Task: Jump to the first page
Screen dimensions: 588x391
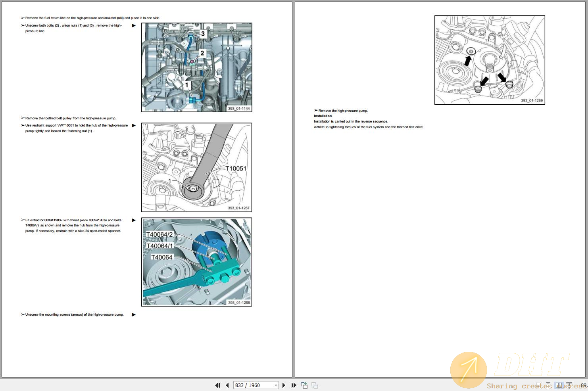Action: tap(217, 385)
